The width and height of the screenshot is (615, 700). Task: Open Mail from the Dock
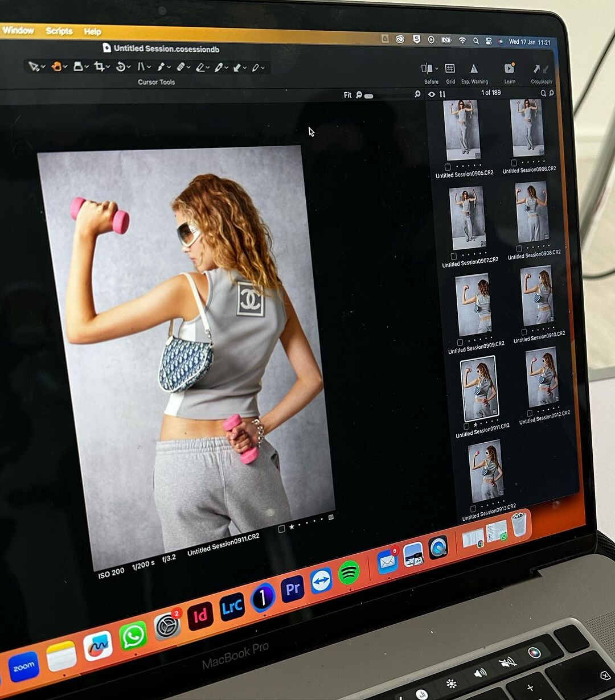387,562
